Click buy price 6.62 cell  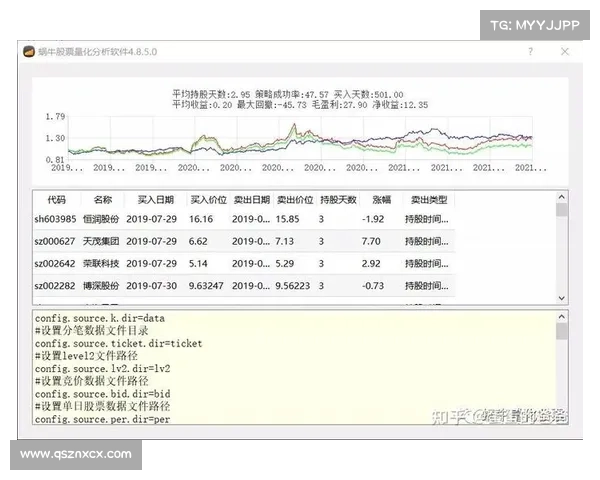click(198, 242)
